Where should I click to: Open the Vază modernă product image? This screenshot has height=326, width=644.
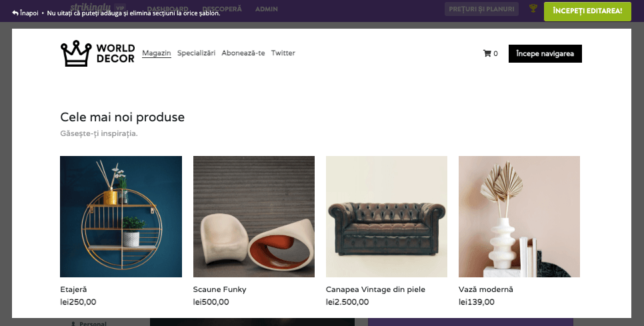tap(519, 216)
